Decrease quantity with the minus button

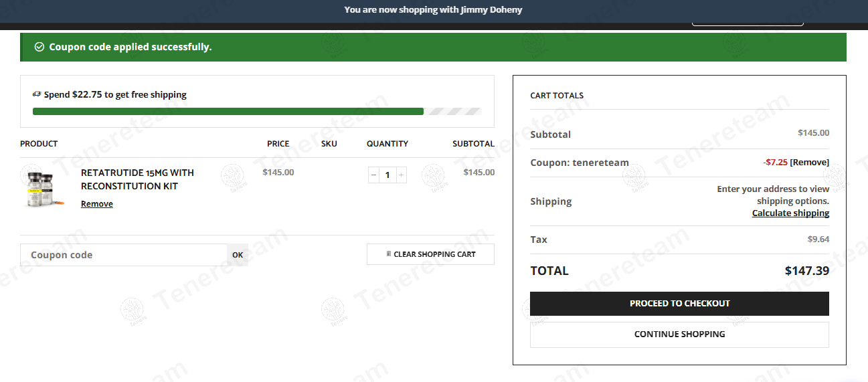click(373, 175)
